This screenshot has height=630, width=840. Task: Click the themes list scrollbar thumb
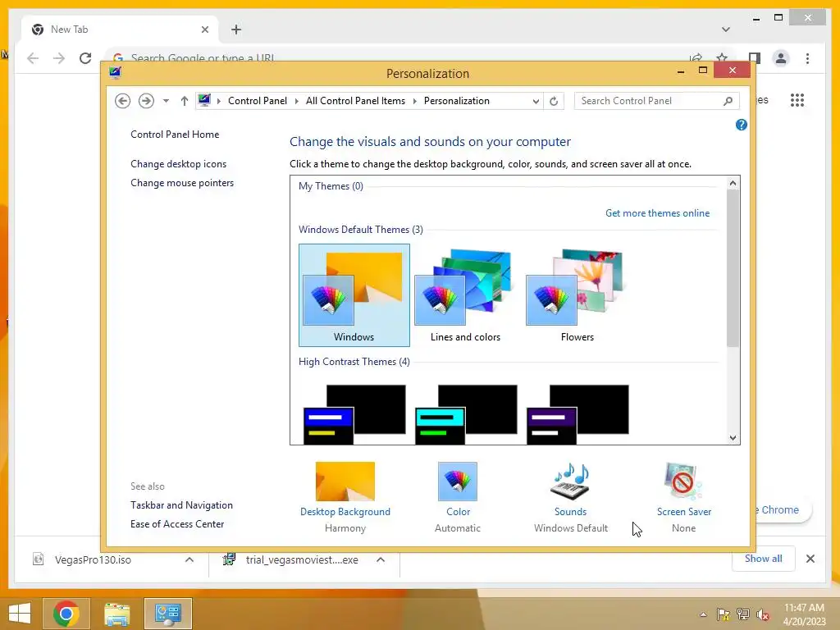point(733,268)
